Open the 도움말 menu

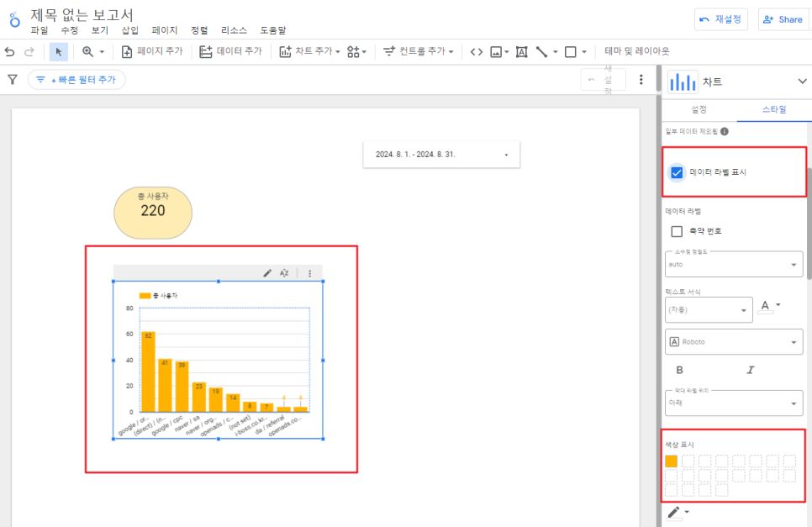click(273, 30)
